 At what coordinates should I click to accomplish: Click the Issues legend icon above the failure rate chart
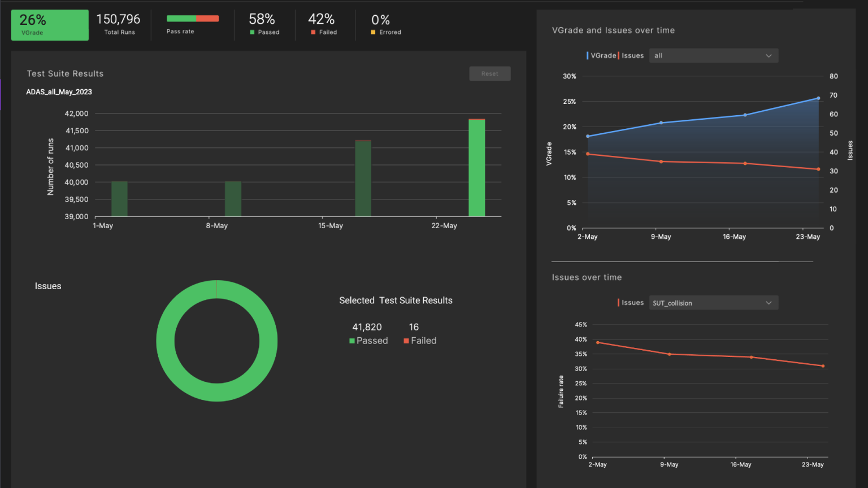[x=618, y=302]
